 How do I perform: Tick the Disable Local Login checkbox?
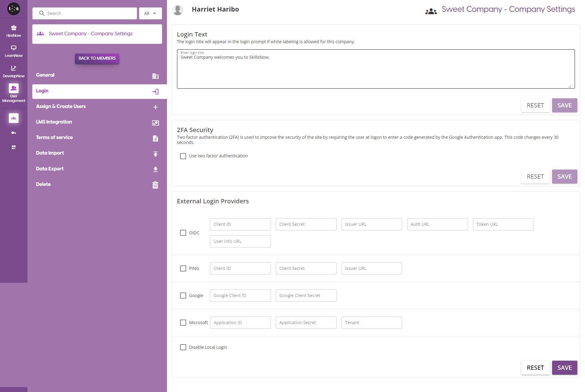coord(183,347)
